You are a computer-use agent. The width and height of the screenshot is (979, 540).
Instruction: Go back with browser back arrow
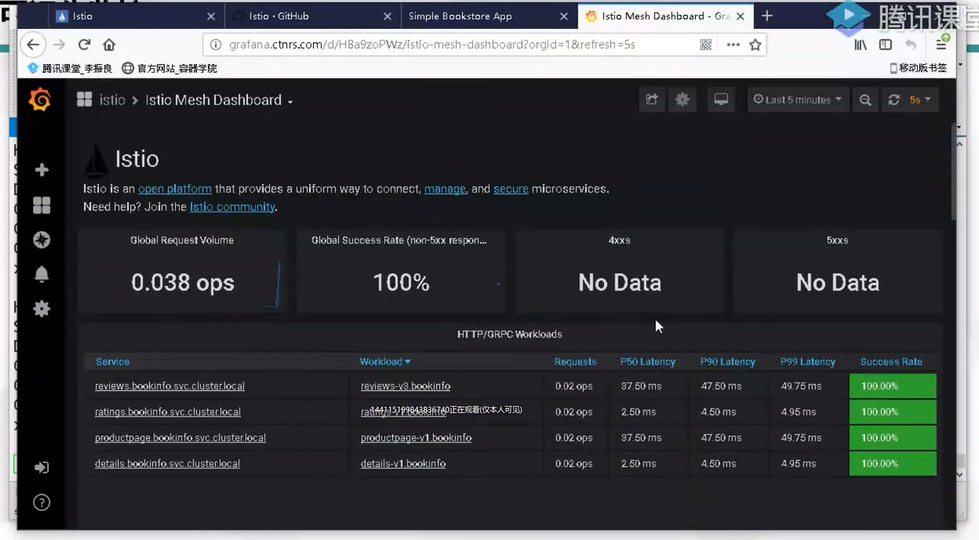[x=33, y=44]
